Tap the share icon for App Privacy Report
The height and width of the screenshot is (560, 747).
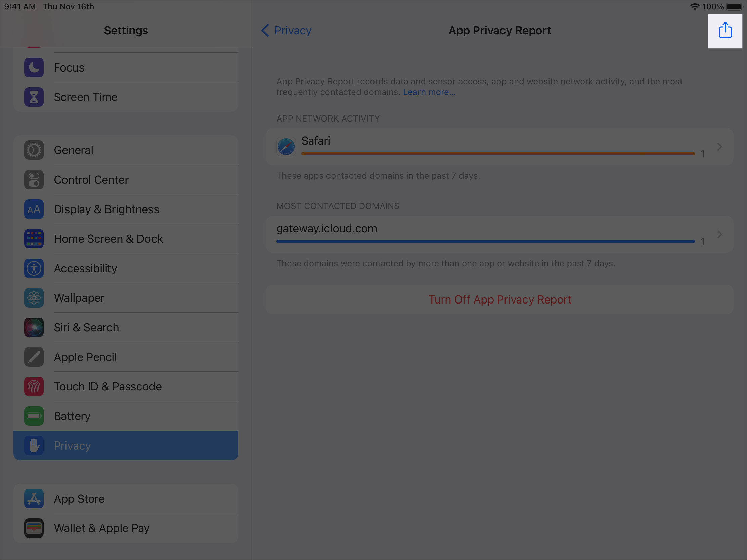[x=725, y=30]
